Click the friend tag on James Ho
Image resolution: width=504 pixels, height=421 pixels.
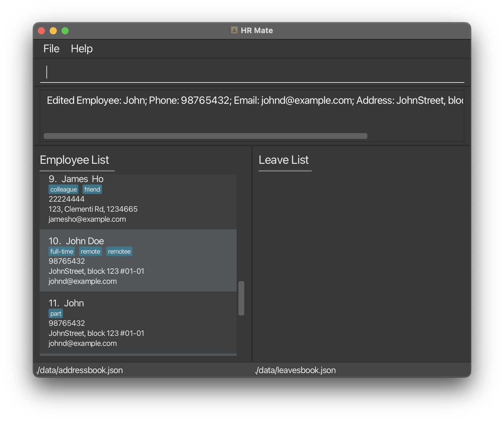coord(92,190)
